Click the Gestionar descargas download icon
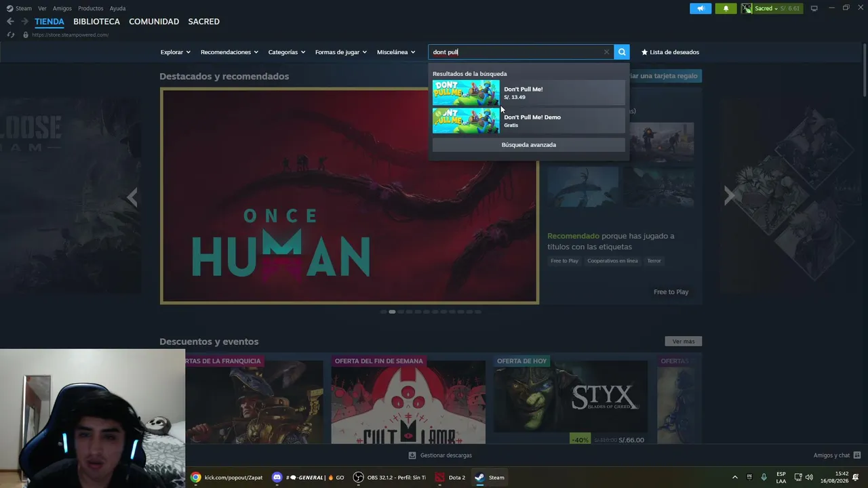The width and height of the screenshot is (868, 488). coord(412,455)
